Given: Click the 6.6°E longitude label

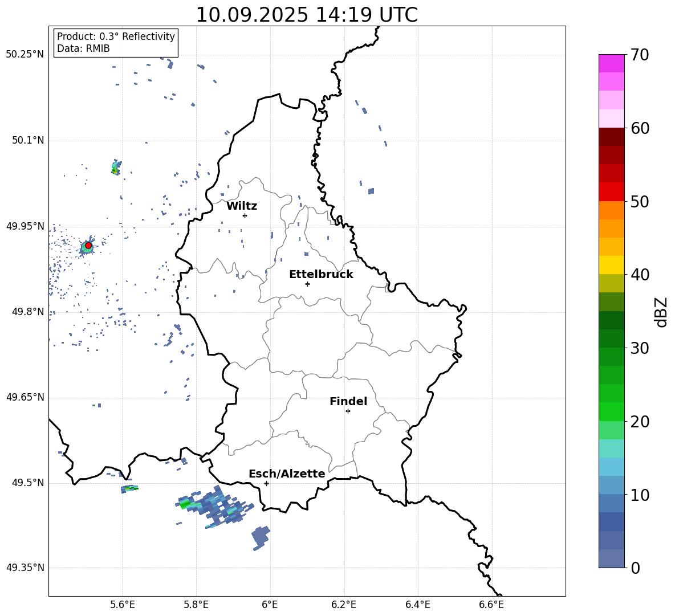Looking at the screenshot, I should point(491,605).
